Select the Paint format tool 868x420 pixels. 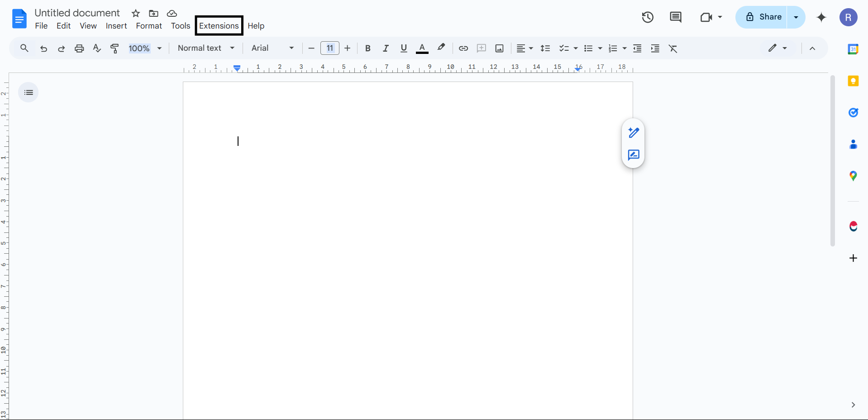click(x=115, y=48)
